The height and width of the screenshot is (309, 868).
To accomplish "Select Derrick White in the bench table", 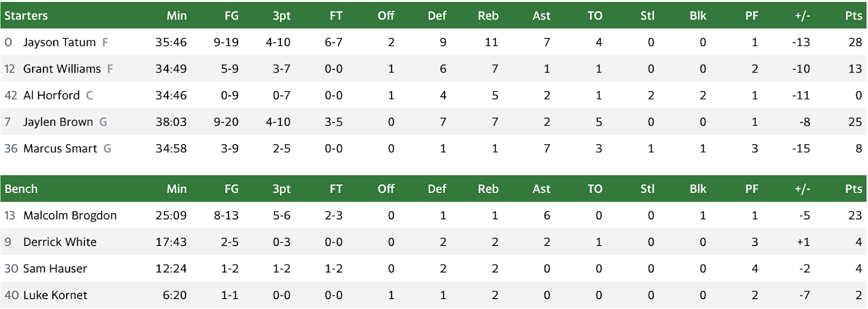I will (60, 242).
